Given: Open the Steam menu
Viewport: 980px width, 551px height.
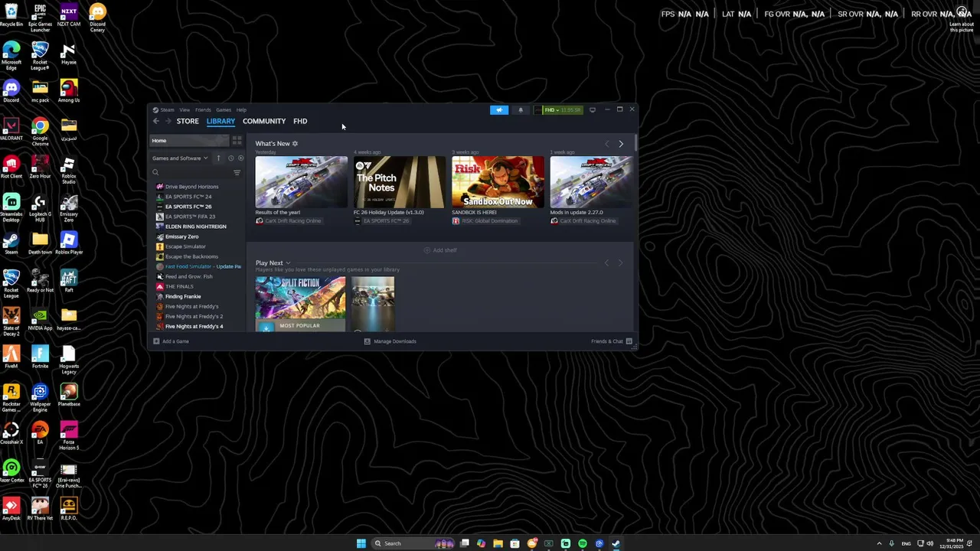Looking at the screenshot, I should pyautogui.click(x=167, y=109).
